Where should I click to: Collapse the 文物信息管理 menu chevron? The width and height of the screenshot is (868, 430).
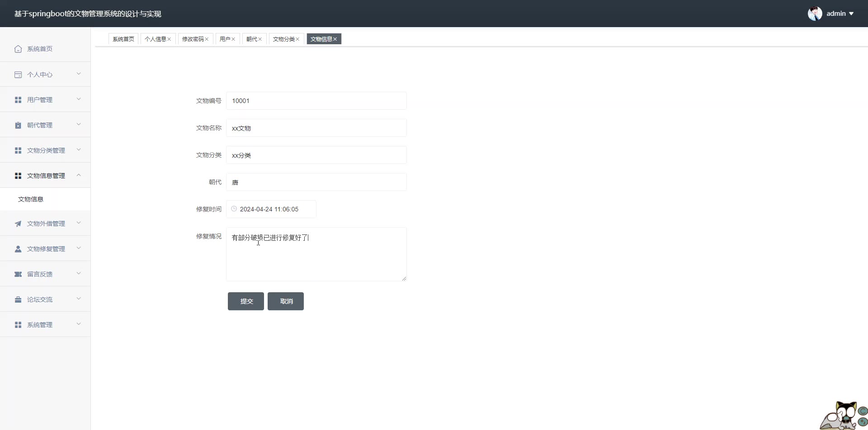(x=79, y=175)
